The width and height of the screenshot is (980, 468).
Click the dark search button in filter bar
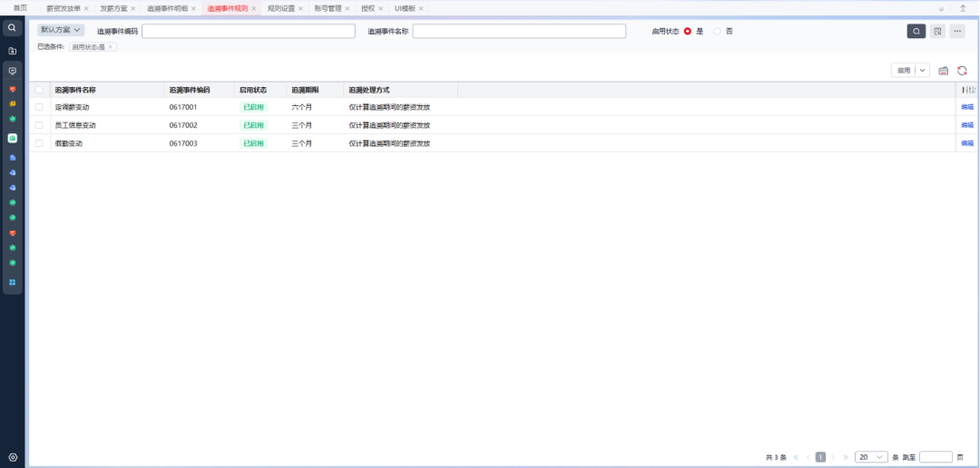coord(916,31)
